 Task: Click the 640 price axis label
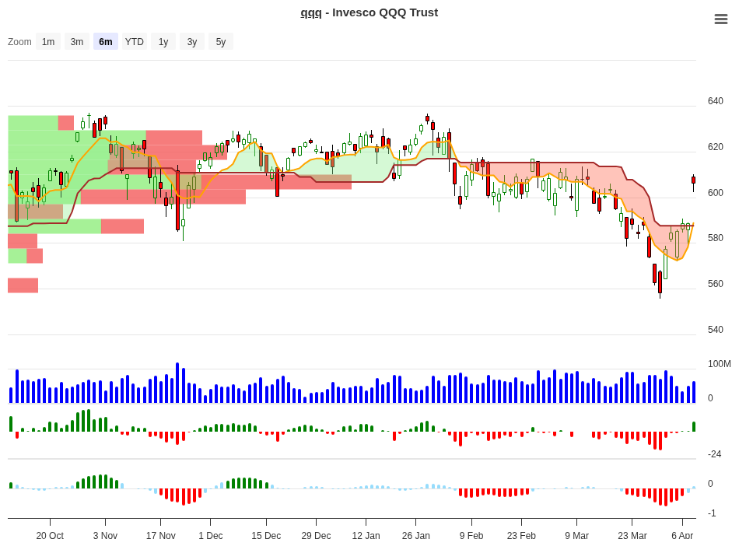715,101
